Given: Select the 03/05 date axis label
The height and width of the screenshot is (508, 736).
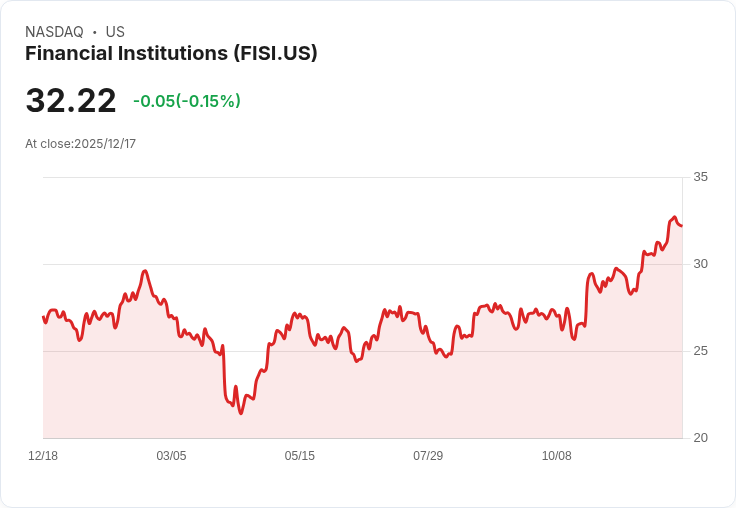Looking at the screenshot, I should pyautogui.click(x=171, y=456).
